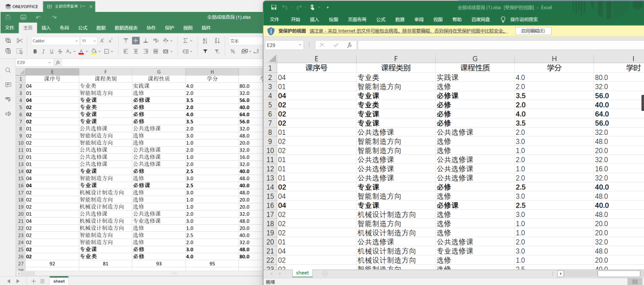Click the Save icon in Excel title bar
Screen dimensions: 644x285
(274, 7)
